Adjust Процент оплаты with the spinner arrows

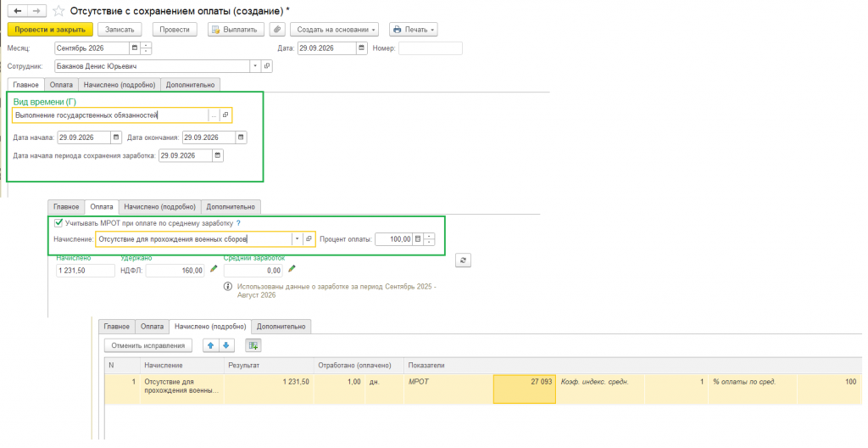pyautogui.click(x=429, y=239)
